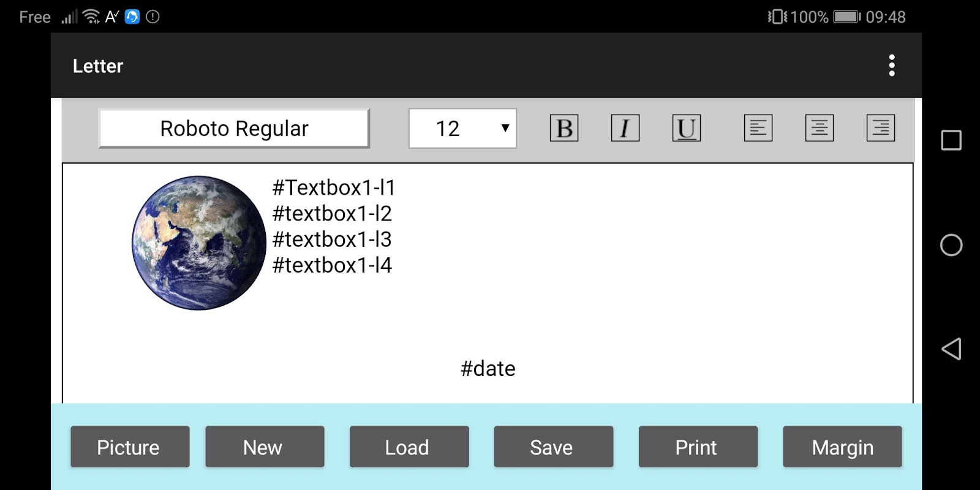Image resolution: width=980 pixels, height=490 pixels.
Task: Click the #textbox1-l3 line
Action: (x=332, y=239)
